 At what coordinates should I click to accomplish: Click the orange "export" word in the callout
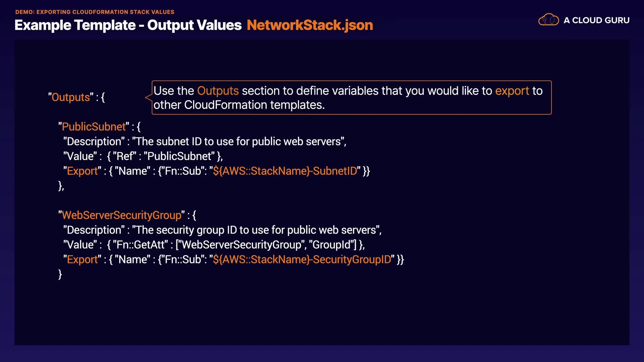coord(512,91)
